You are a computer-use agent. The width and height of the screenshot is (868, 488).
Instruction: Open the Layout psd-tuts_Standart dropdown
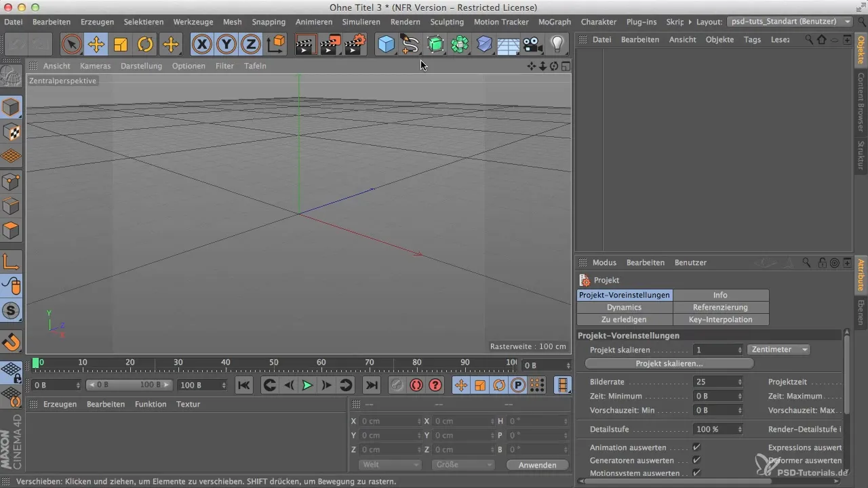tap(789, 22)
